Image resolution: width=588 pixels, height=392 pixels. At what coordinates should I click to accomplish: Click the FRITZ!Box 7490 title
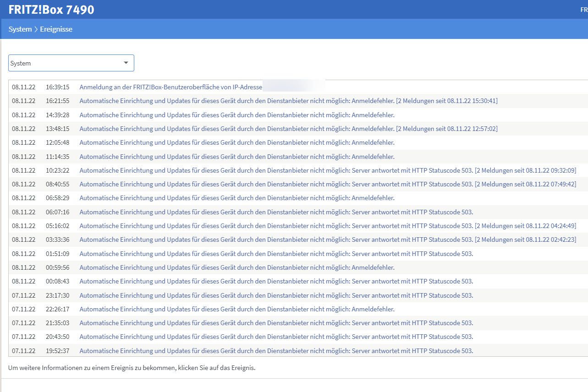(x=51, y=10)
